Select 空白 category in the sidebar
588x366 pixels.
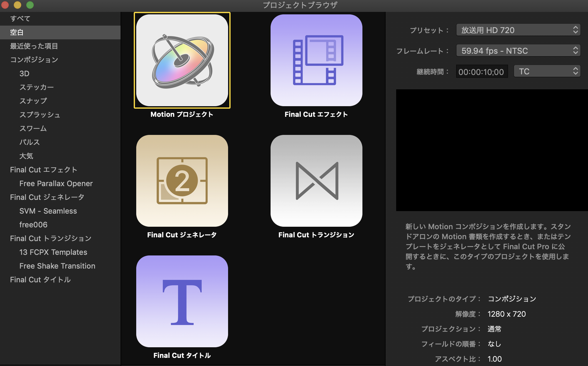pos(60,32)
